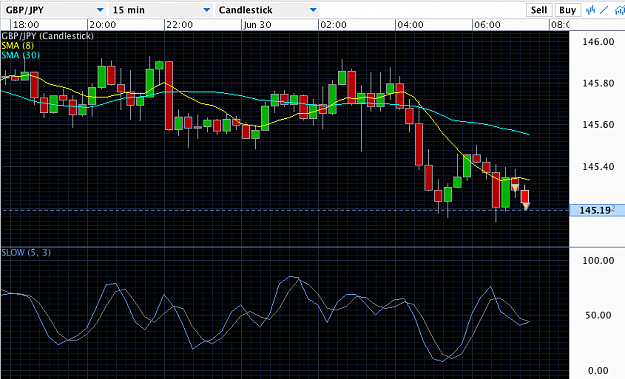Click the SMA (30) indicator label

pos(21,55)
